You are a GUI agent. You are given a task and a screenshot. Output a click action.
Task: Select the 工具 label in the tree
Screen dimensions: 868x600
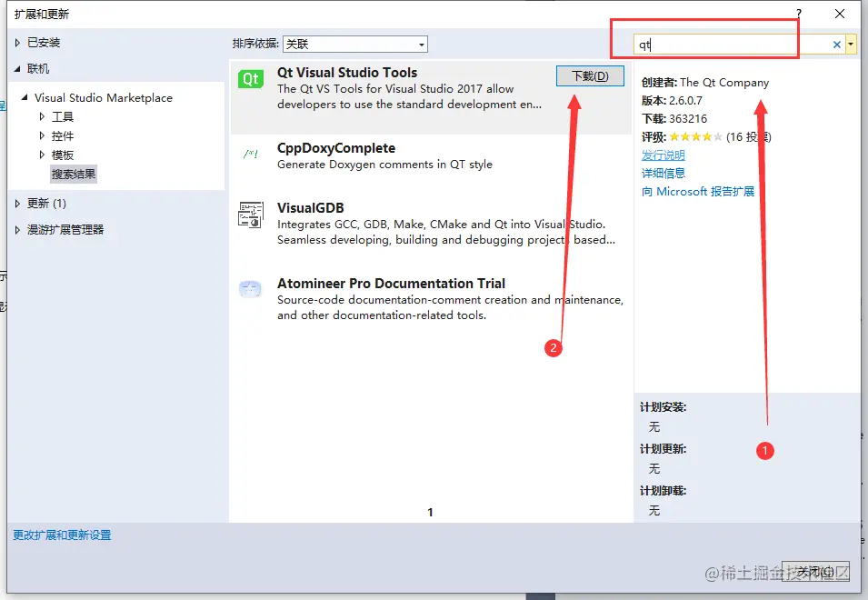tap(63, 116)
